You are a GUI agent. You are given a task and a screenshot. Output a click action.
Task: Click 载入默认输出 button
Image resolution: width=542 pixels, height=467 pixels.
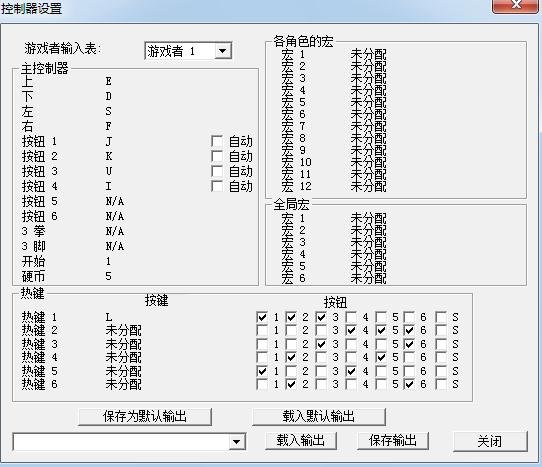319,417
